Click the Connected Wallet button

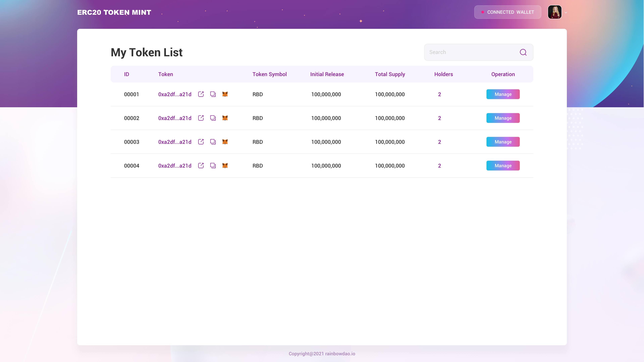[507, 12]
